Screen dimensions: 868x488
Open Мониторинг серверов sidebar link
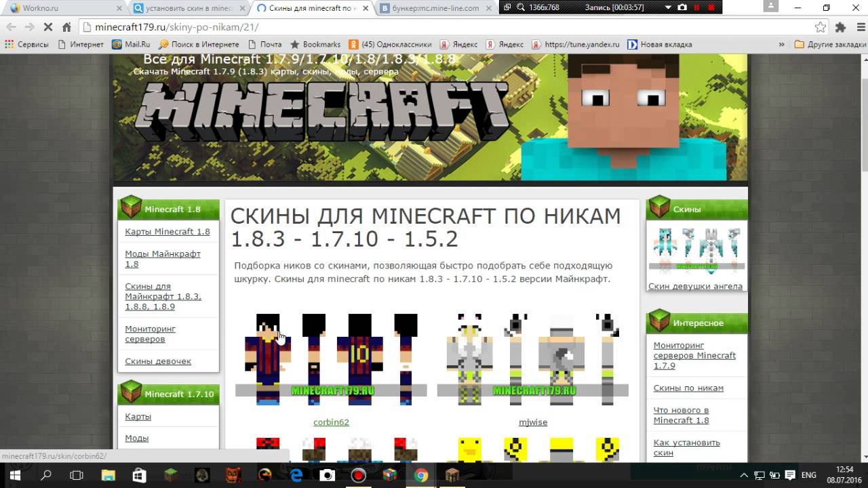[x=151, y=333]
